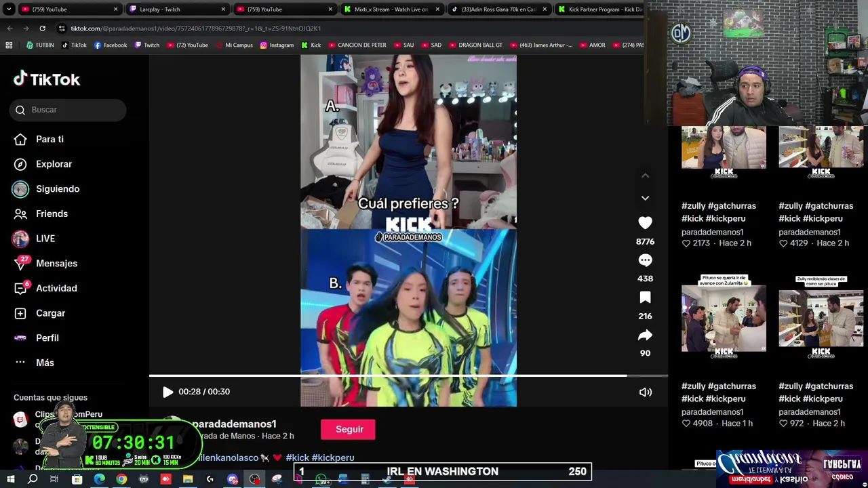
Task: Expand the Más menu
Action: point(34,363)
